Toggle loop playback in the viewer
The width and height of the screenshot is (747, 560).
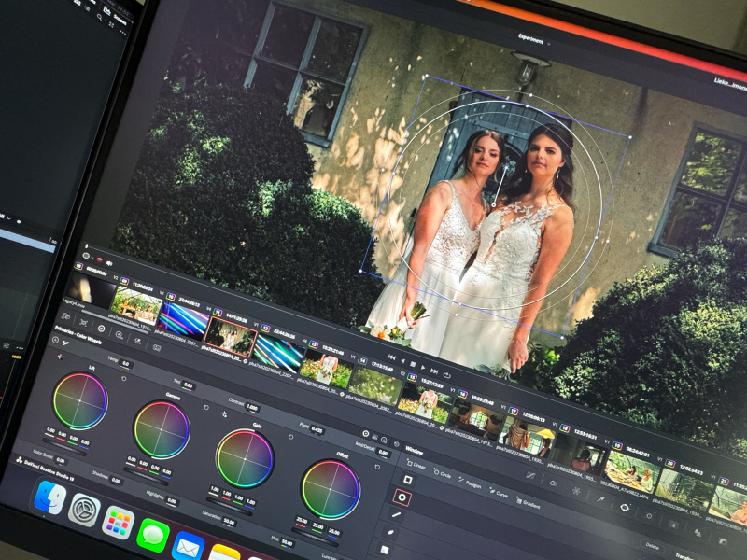pos(447,375)
